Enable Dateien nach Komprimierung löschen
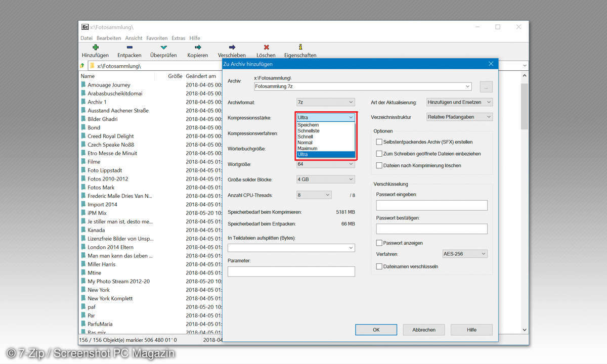 click(x=379, y=165)
